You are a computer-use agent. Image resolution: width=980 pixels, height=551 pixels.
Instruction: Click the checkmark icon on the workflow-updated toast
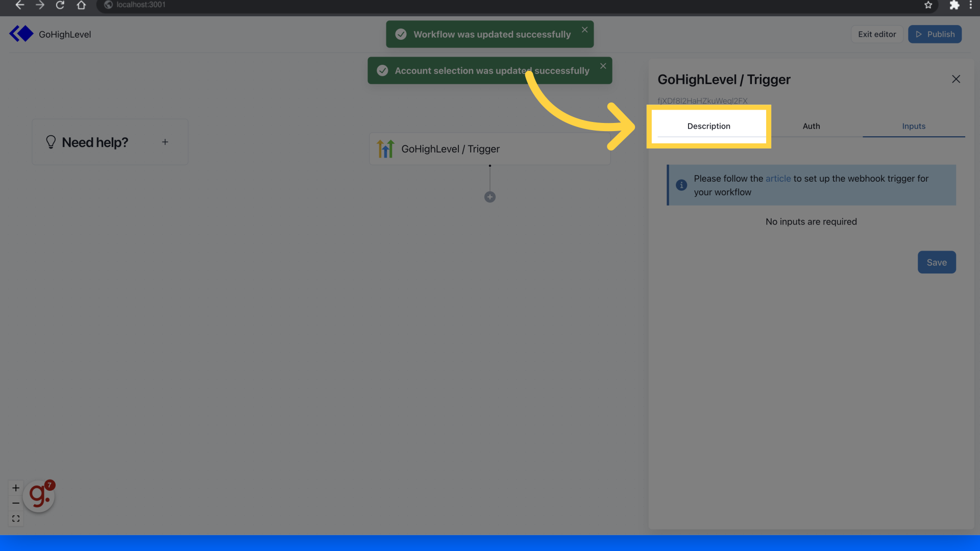[x=401, y=34]
